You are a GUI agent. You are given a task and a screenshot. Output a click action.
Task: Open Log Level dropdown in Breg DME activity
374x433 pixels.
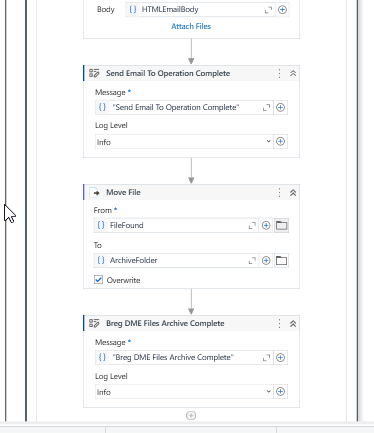(x=184, y=392)
